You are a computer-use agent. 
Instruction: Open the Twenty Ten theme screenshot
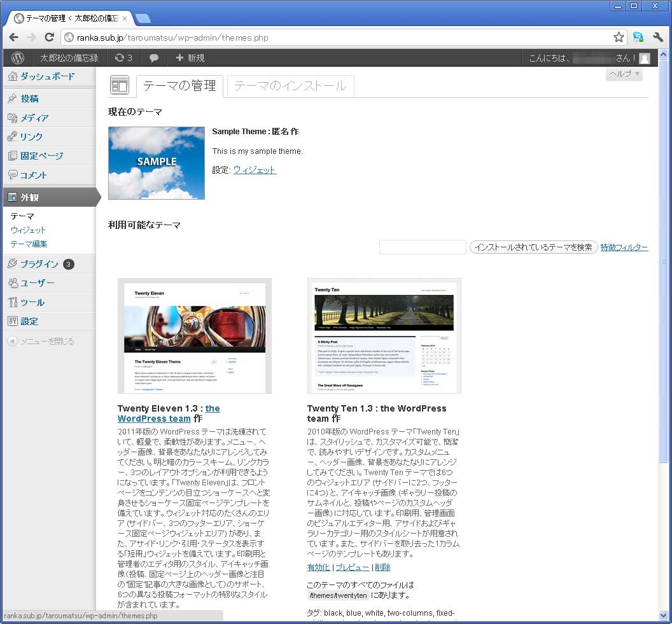pyautogui.click(x=384, y=336)
